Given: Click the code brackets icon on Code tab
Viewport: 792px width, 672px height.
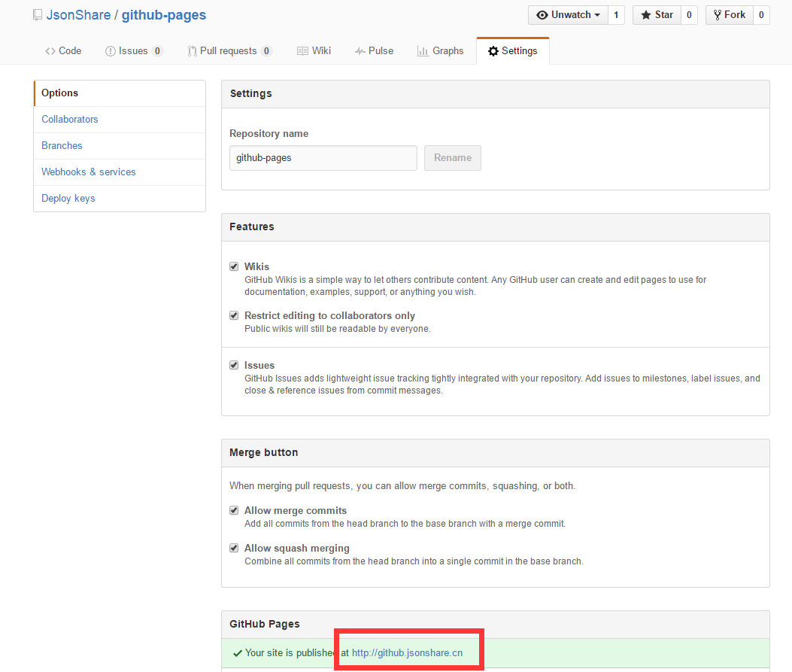Looking at the screenshot, I should click(x=50, y=51).
